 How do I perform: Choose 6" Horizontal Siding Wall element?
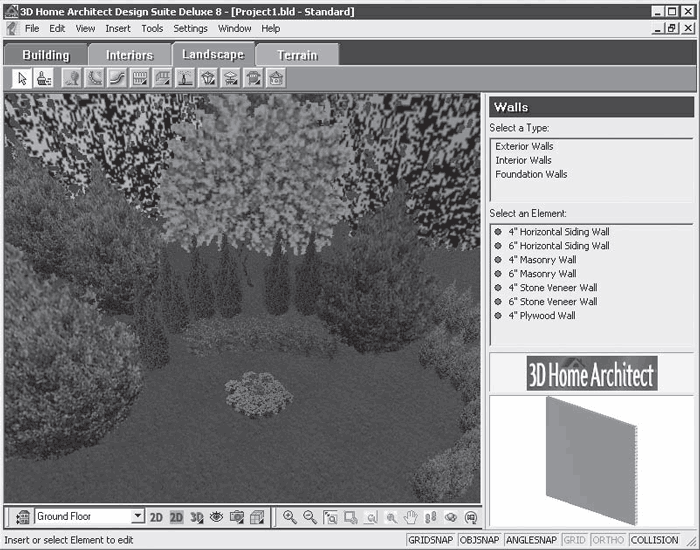(552, 246)
